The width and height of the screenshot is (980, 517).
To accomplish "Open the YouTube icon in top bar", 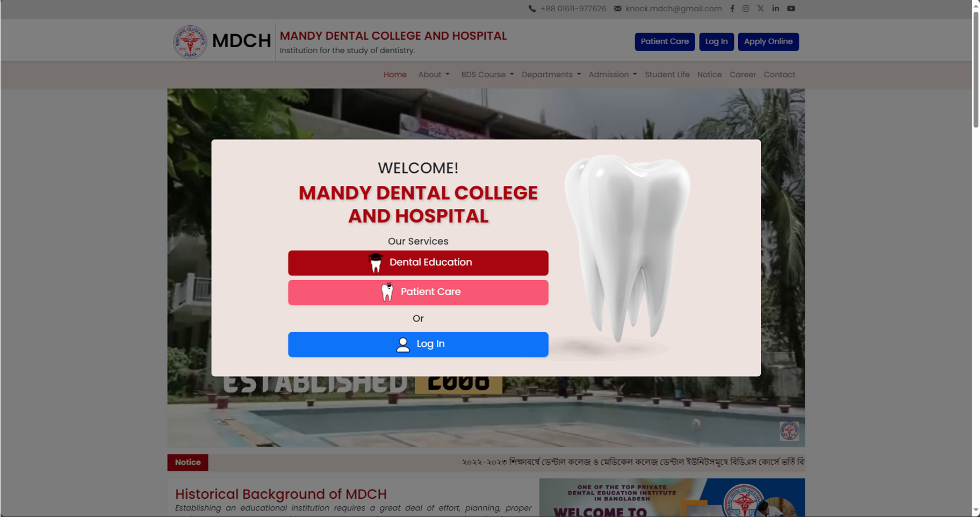I will pyautogui.click(x=791, y=9).
